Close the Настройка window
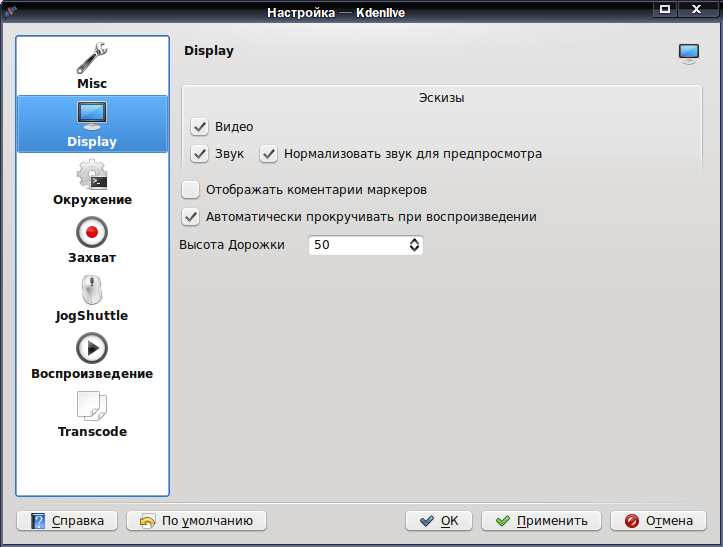The width and height of the screenshot is (723, 547). (697, 9)
